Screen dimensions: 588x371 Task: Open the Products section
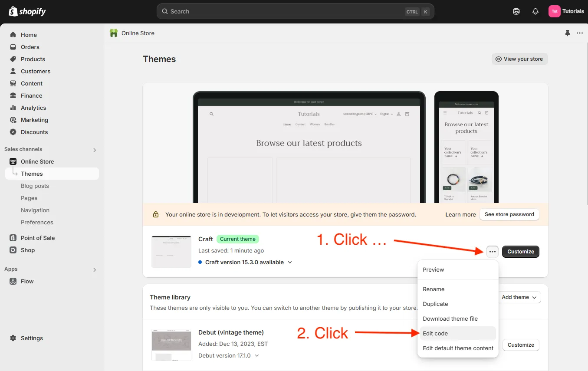tap(33, 59)
